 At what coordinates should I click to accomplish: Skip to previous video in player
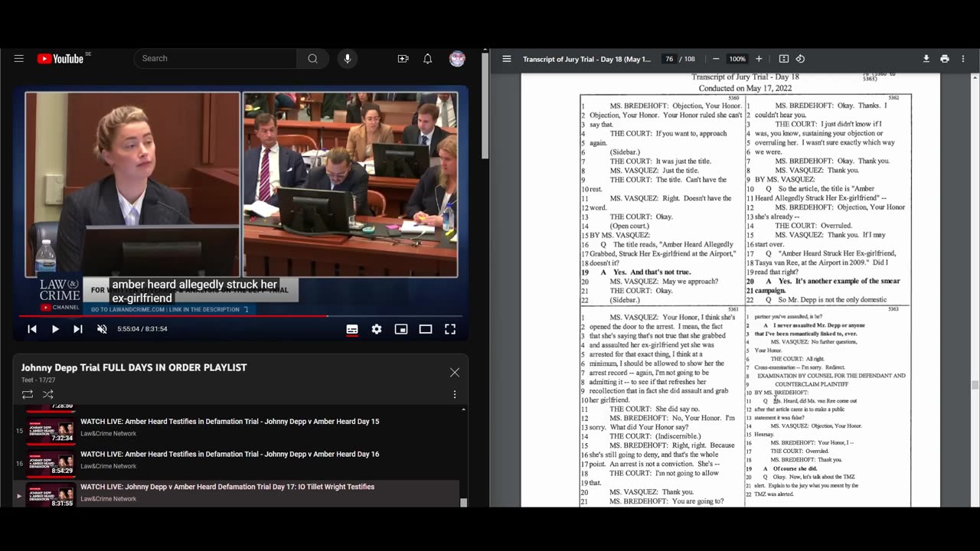[x=32, y=329]
